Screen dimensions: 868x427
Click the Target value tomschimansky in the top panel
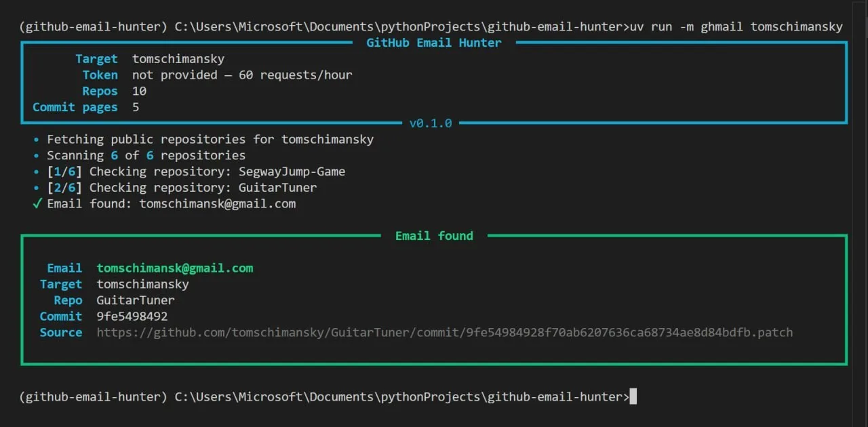tap(178, 59)
